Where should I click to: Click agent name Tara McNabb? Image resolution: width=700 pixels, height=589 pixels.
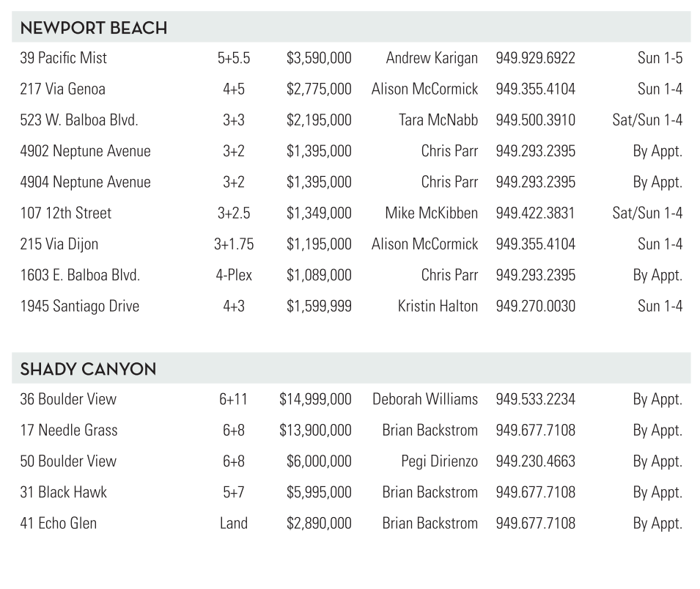click(x=438, y=120)
